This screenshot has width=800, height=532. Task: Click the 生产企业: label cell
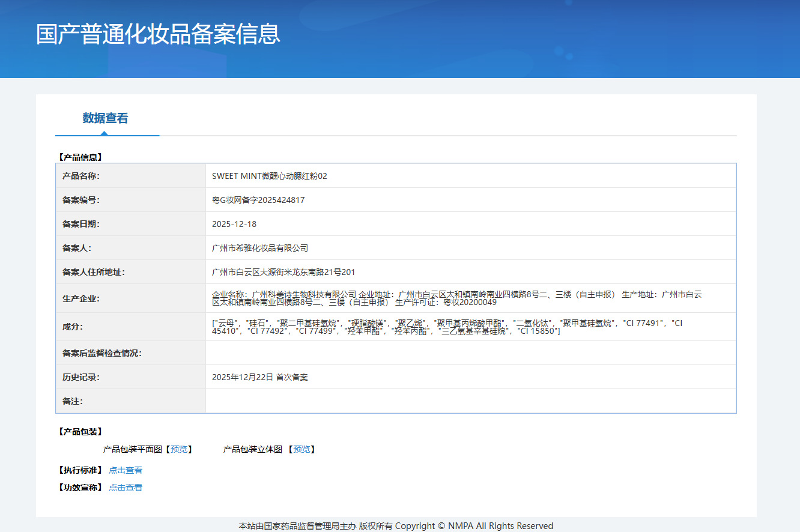[x=131, y=298]
